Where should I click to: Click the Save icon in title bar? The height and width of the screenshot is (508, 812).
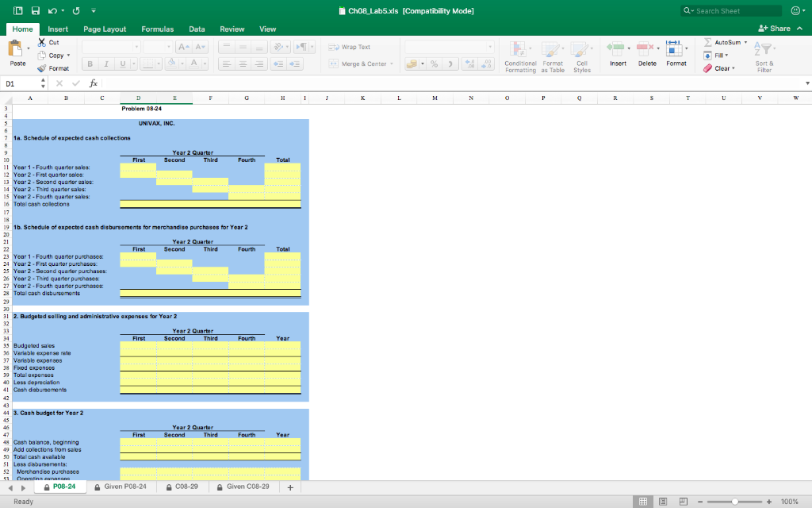click(x=35, y=10)
